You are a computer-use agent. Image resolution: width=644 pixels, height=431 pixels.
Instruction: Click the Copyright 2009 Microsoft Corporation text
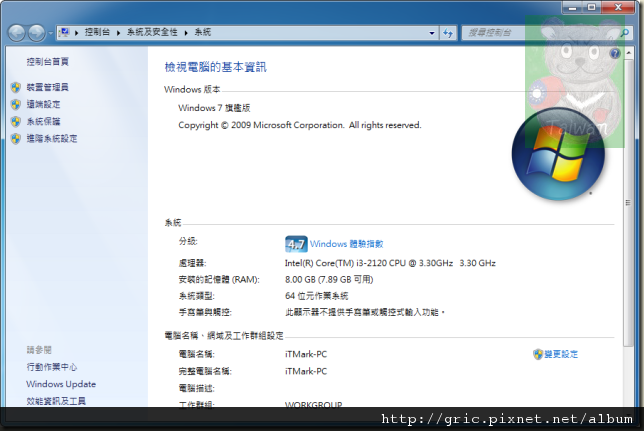(300, 125)
